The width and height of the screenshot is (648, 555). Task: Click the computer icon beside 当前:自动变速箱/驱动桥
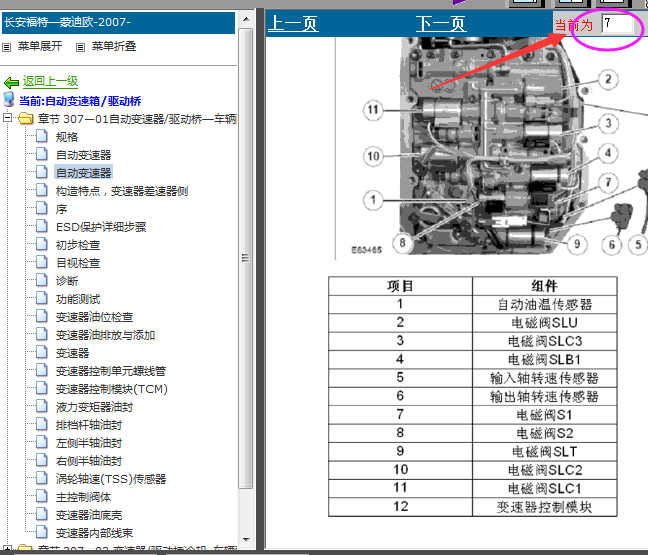[9, 100]
